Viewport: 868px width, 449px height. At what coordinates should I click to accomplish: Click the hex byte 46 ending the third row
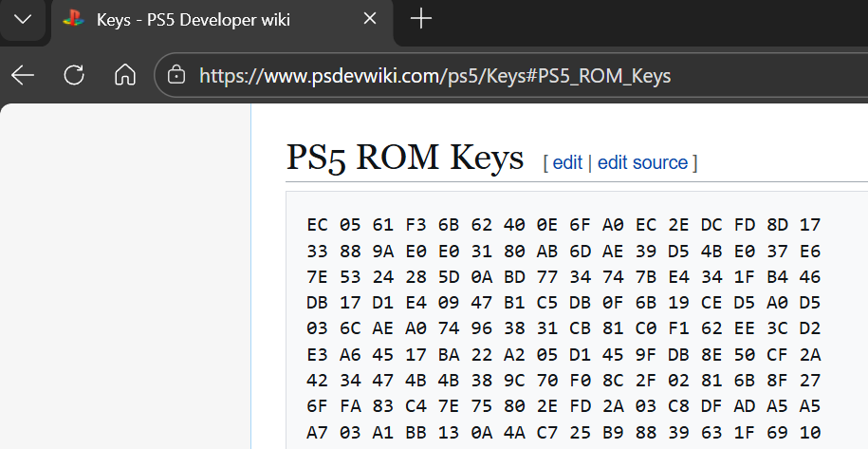[x=810, y=277]
